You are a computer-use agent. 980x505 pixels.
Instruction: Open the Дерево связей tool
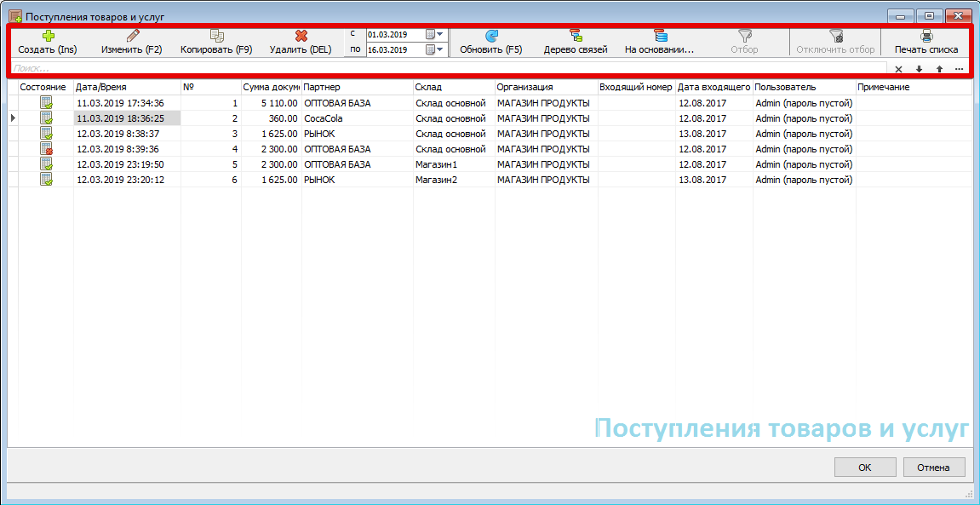(x=576, y=43)
